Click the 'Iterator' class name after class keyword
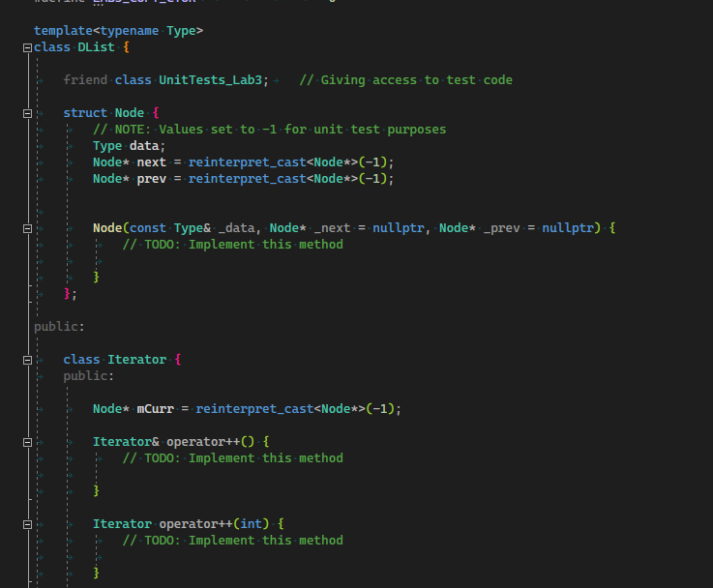This screenshot has height=588, width=713. [x=136, y=360]
